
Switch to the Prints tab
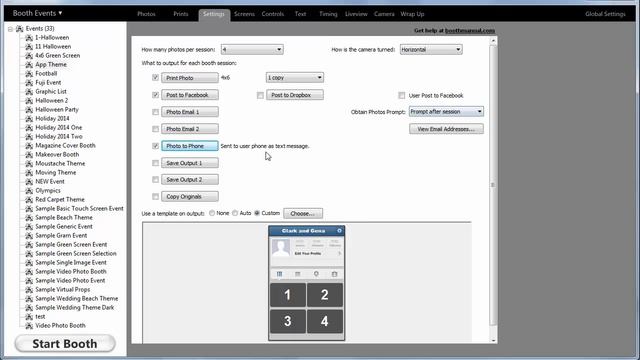pyautogui.click(x=181, y=14)
